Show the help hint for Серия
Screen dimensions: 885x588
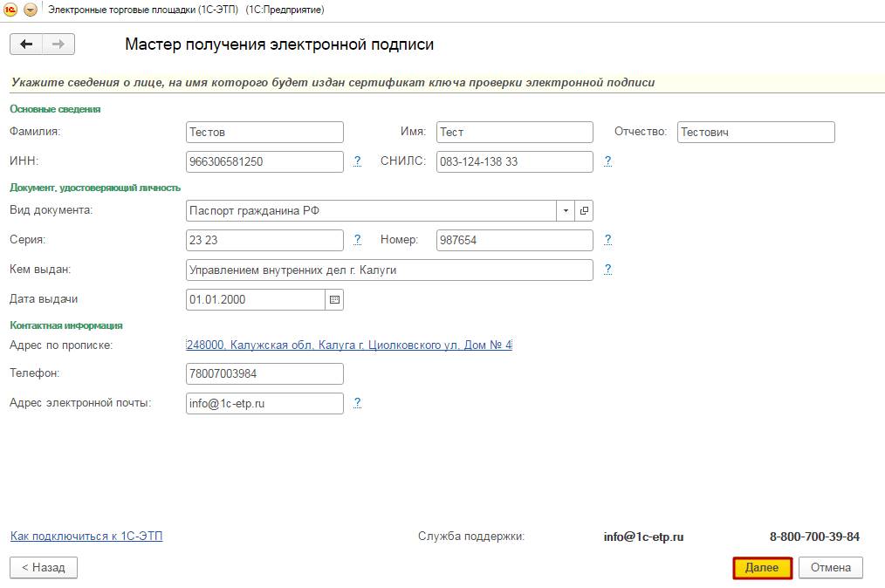357,240
